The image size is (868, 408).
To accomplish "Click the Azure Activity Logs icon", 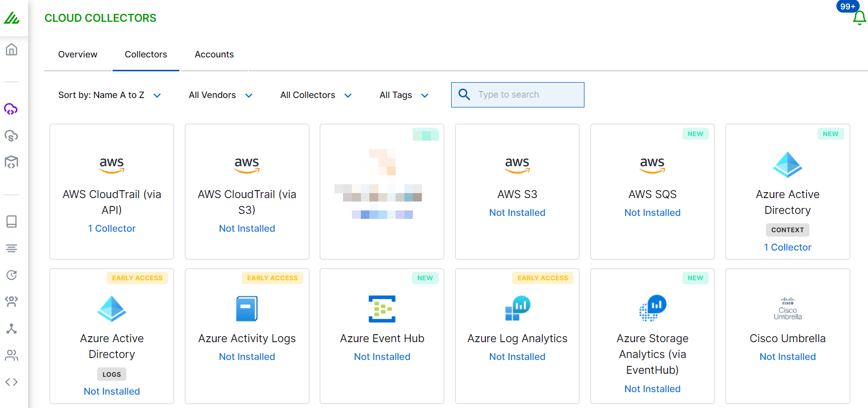I will pyautogui.click(x=247, y=309).
